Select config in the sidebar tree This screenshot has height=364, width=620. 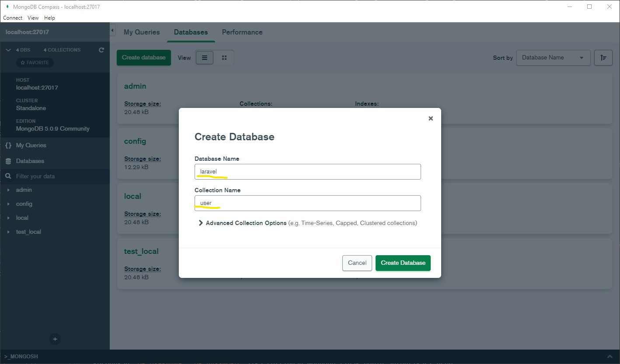(24, 204)
